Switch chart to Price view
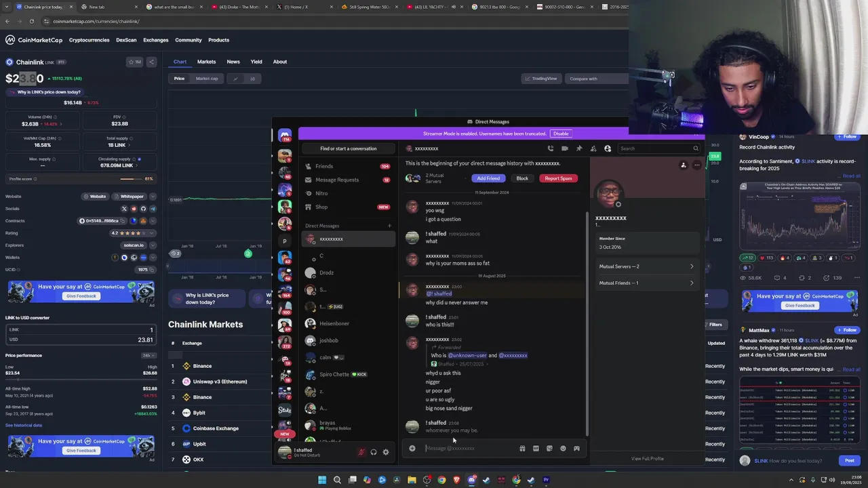The image size is (868, 488). [179, 79]
